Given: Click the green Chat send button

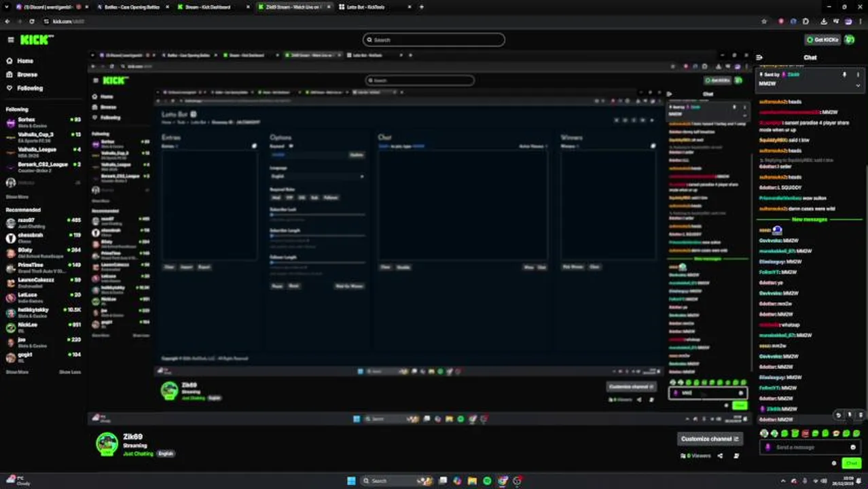Looking at the screenshot, I should (x=851, y=463).
